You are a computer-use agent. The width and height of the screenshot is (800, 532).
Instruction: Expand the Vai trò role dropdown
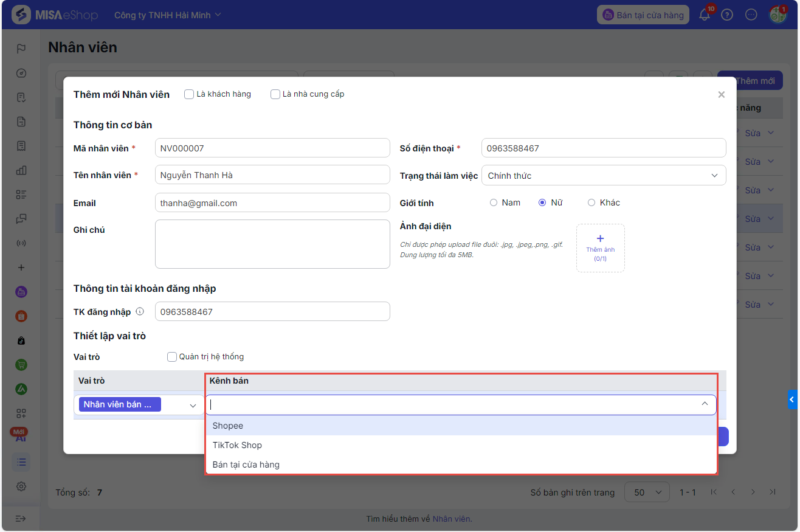[139, 405]
